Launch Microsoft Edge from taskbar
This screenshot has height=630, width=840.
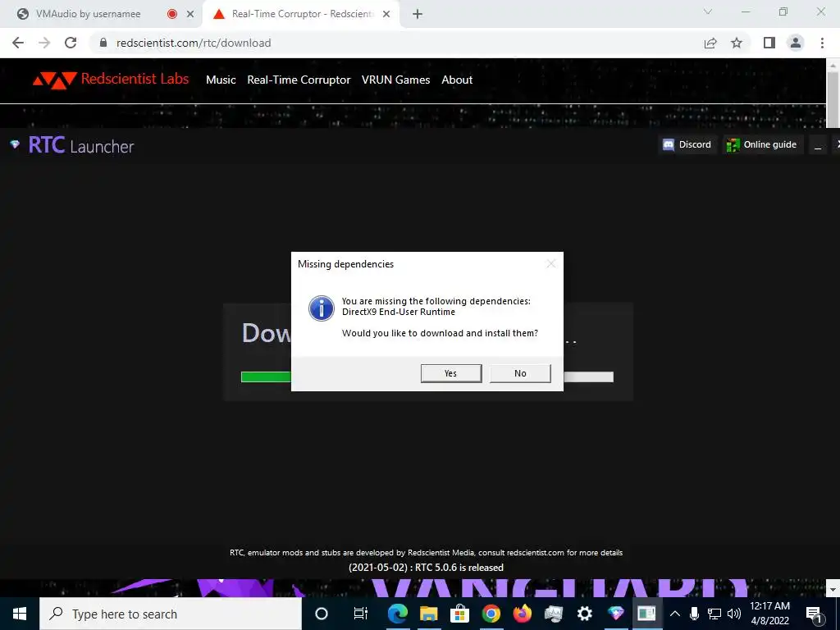[x=398, y=614]
